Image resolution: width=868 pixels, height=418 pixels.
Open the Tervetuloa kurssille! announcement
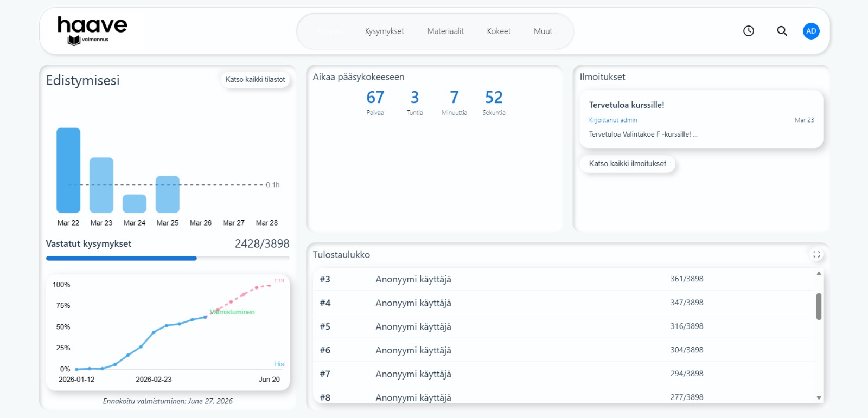tap(701, 119)
